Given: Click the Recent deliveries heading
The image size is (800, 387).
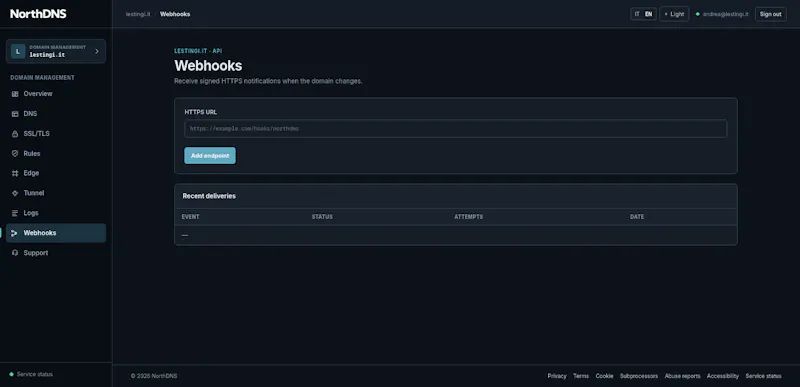Looking at the screenshot, I should pyautogui.click(x=209, y=196).
